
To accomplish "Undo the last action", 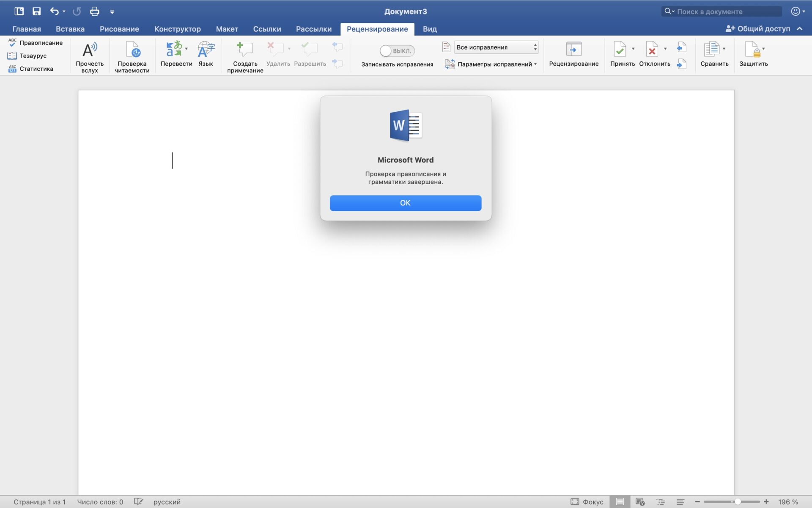I will (54, 11).
